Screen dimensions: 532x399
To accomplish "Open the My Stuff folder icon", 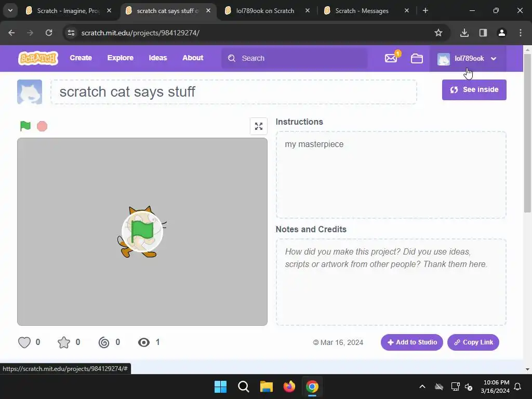I will pyautogui.click(x=417, y=58).
